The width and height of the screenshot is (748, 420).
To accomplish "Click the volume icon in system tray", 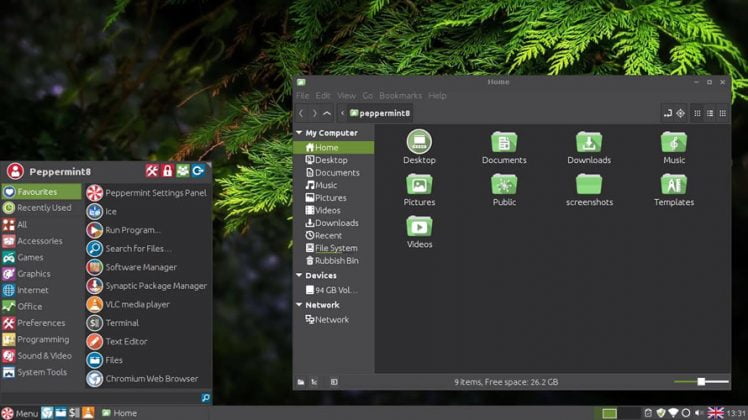I will coord(699,413).
